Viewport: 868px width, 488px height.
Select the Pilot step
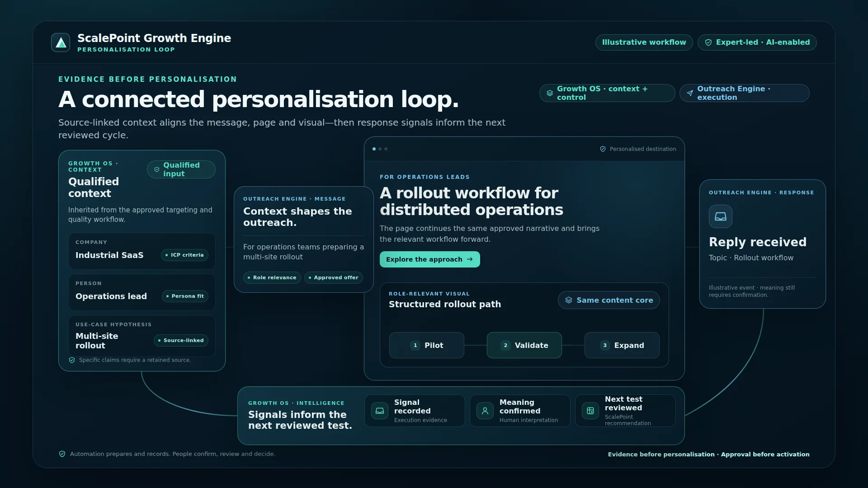(427, 345)
